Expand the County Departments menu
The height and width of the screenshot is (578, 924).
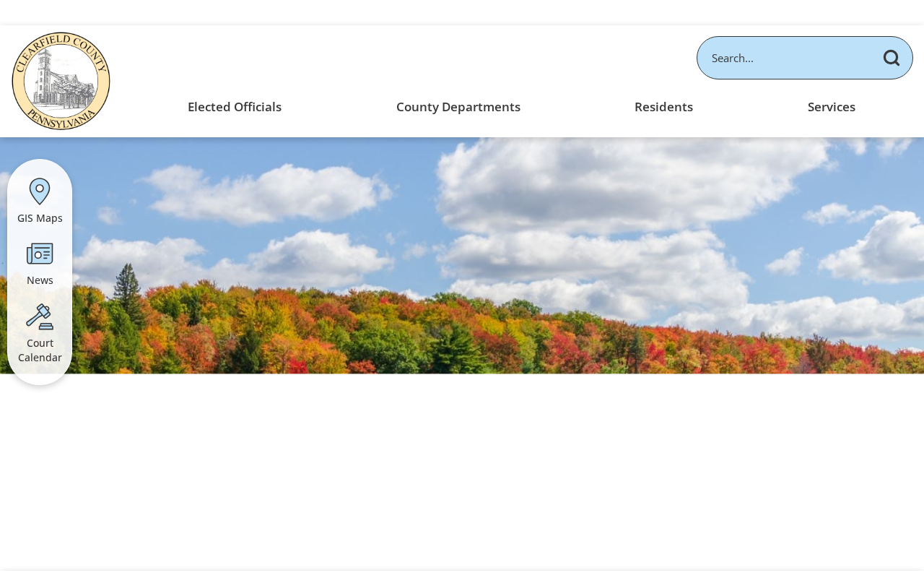pyautogui.click(x=458, y=107)
